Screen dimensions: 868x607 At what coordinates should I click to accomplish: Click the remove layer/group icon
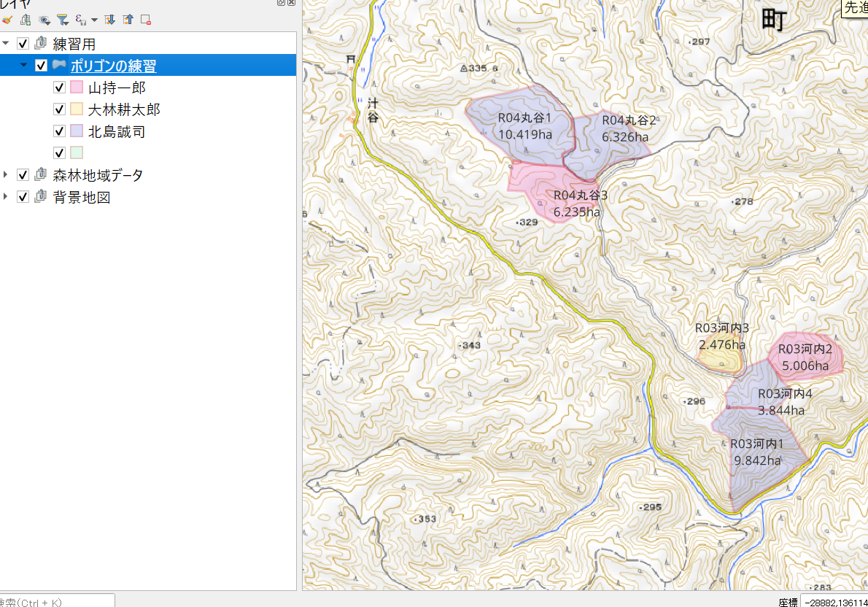(146, 20)
